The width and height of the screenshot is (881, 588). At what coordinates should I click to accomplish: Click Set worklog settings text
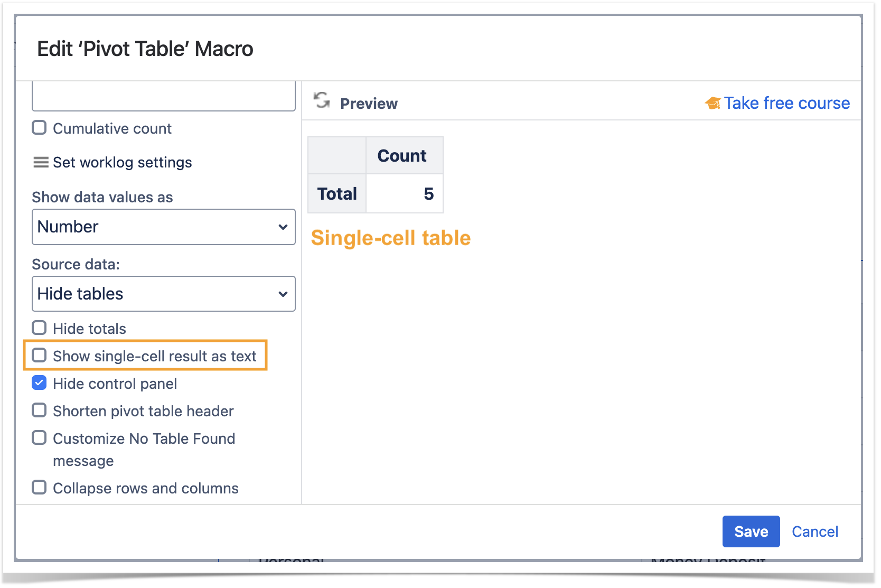(x=122, y=163)
